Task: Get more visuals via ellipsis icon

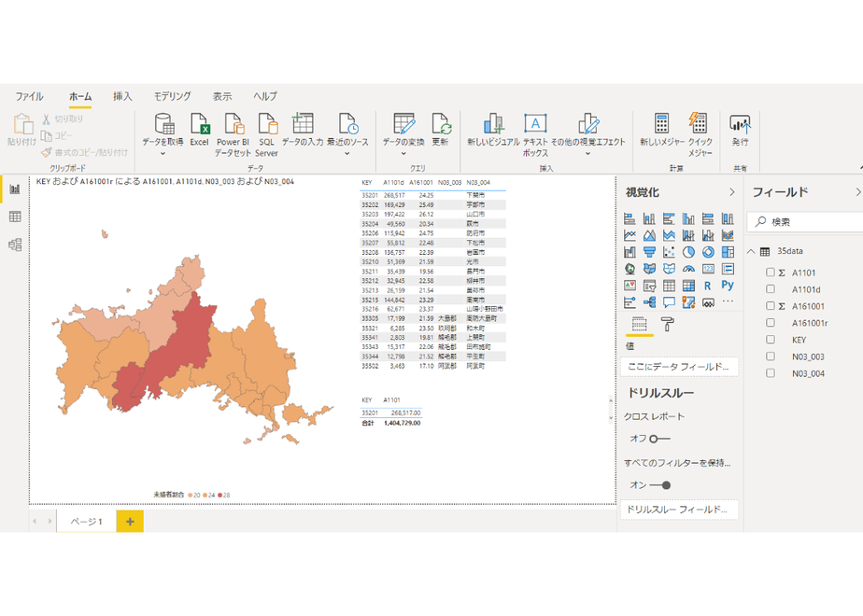Action: [728, 301]
